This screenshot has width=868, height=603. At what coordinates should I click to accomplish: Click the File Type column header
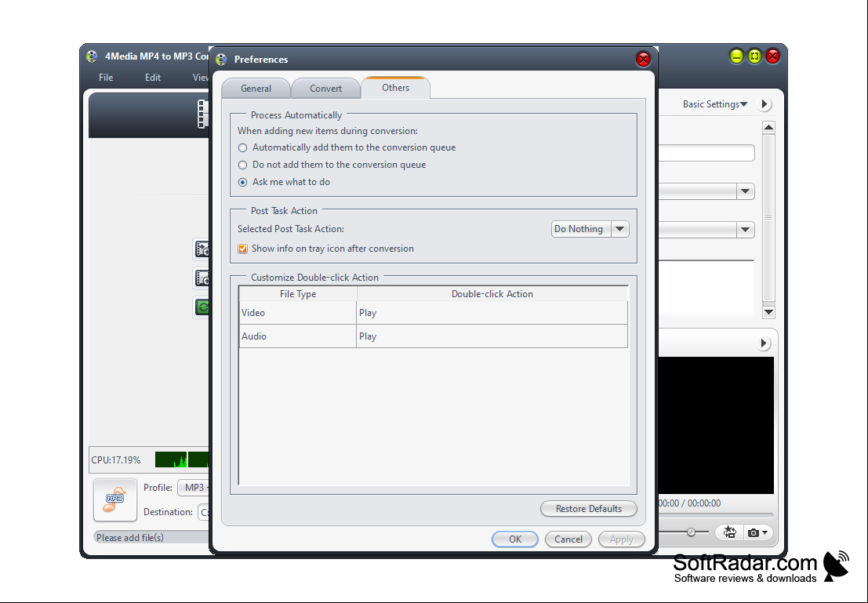298,294
